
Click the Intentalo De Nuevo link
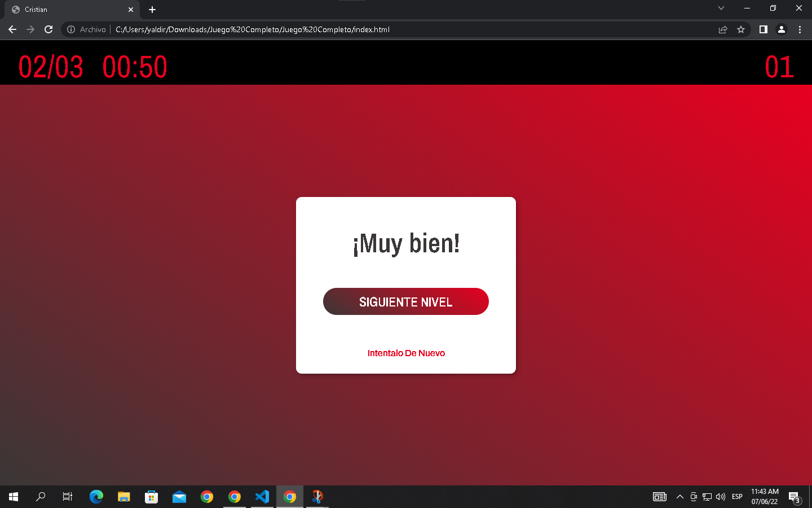click(x=406, y=353)
